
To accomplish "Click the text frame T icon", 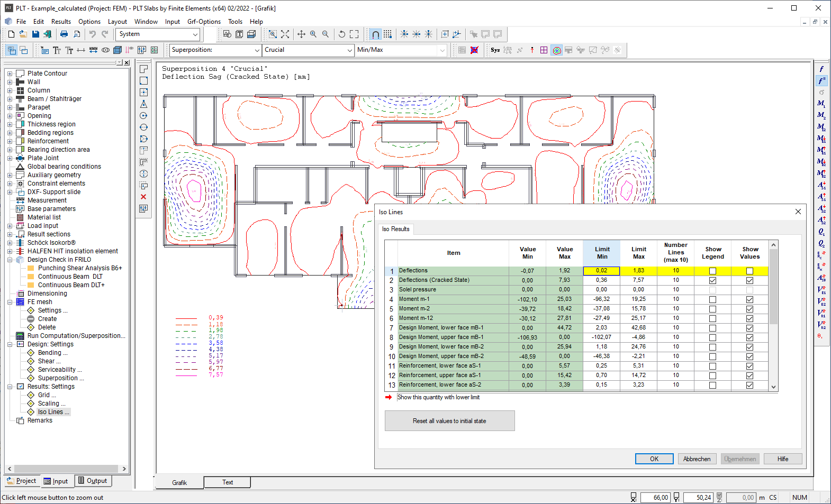I will pos(239,34).
